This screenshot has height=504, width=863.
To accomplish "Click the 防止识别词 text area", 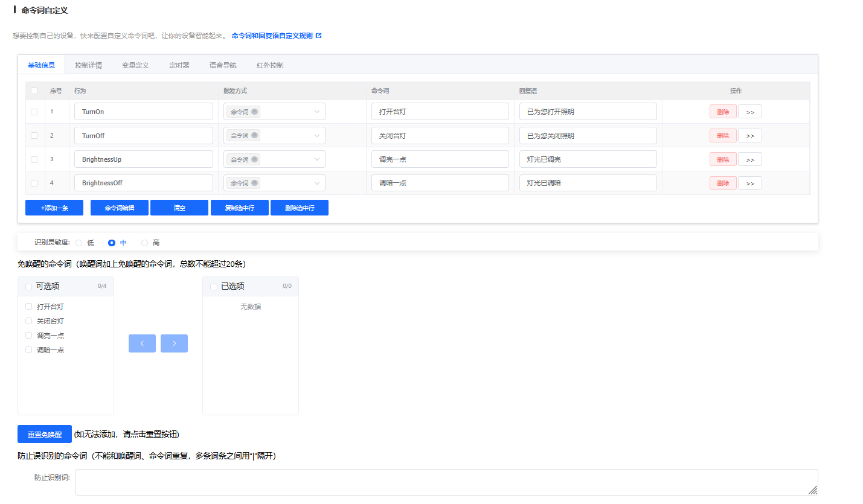I will [446, 482].
